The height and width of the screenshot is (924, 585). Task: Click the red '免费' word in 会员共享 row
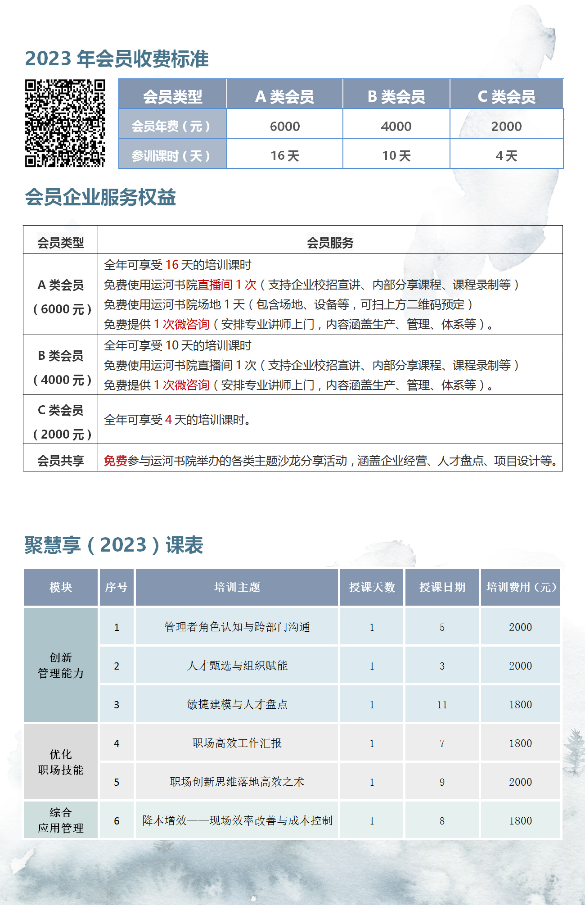(116, 461)
